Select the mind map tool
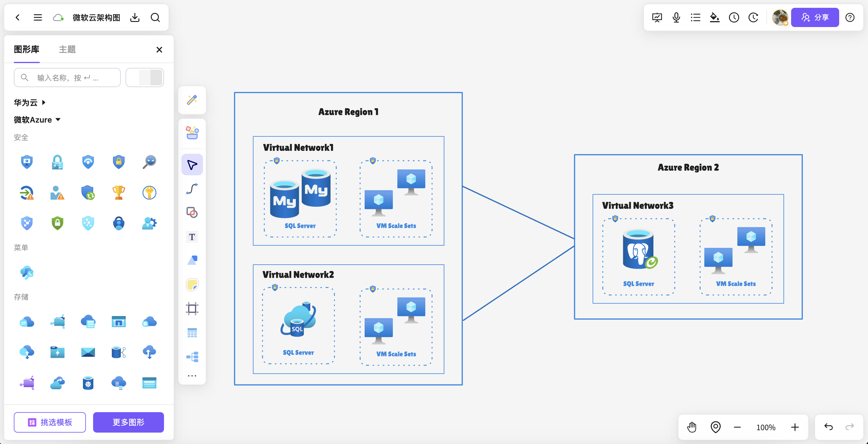 [x=192, y=357]
